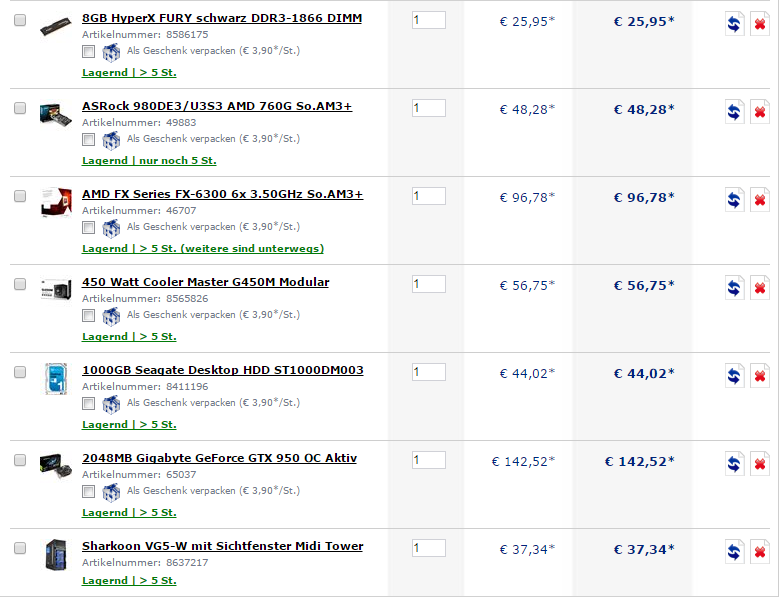Edit quantity field for Cooler Master G450M
The image size is (780, 597).
pyautogui.click(x=429, y=285)
